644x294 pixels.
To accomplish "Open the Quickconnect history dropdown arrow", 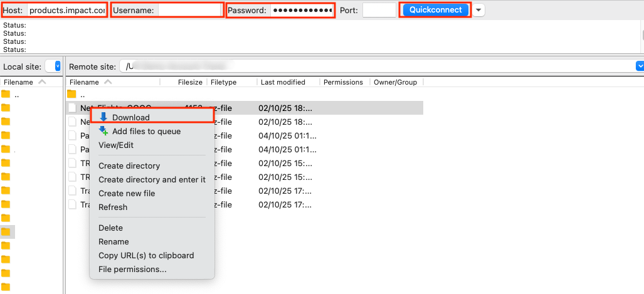I will coord(480,10).
